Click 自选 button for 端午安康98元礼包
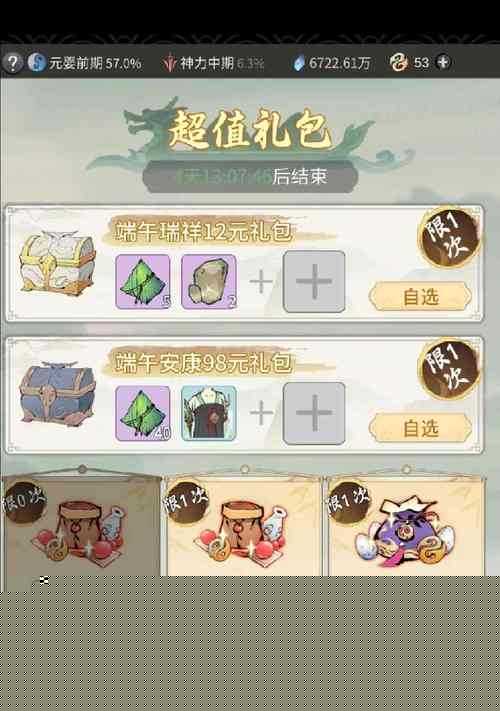The width and height of the screenshot is (500, 711). click(420, 428)
